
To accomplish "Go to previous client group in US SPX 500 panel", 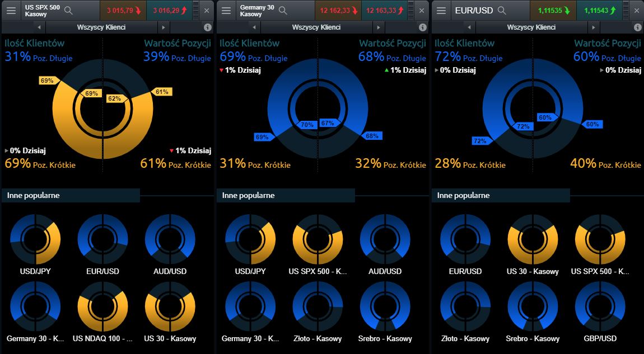I will (39, 27).
